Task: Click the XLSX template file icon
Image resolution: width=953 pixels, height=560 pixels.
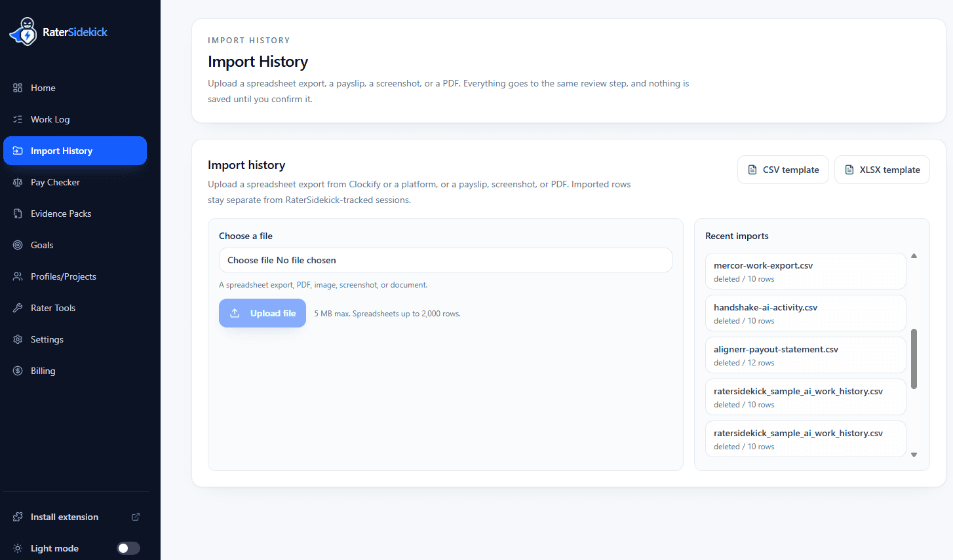Action: click(849, 170)
